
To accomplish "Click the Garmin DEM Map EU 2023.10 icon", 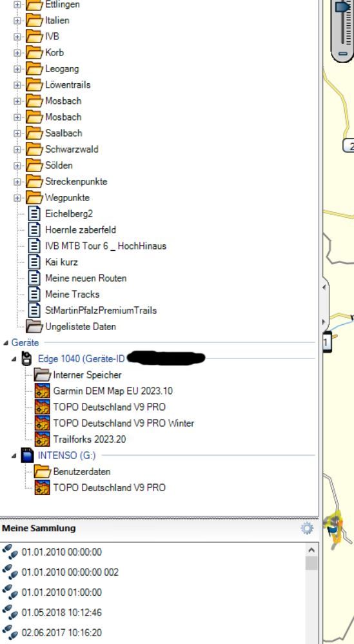I will pyautogui.click(x=43, y=391).
